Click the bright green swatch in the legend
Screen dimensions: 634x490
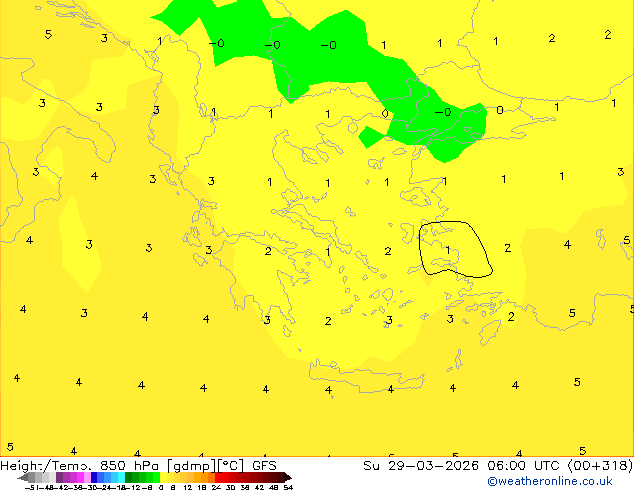tap(156, 477)
